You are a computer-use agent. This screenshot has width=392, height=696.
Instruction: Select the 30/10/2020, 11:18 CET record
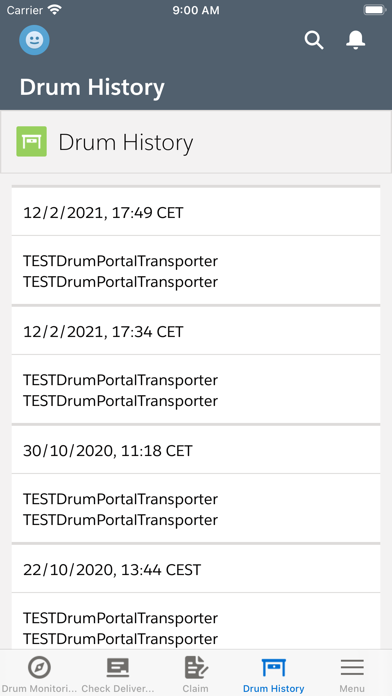pyautogui.click(x=196, y=451)
